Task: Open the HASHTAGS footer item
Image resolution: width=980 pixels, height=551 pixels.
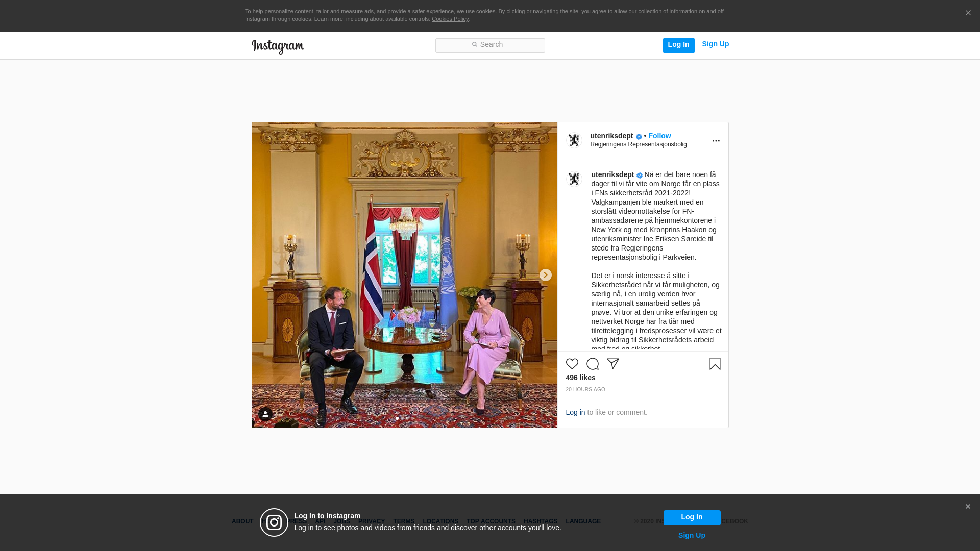Action: [540, 521]
